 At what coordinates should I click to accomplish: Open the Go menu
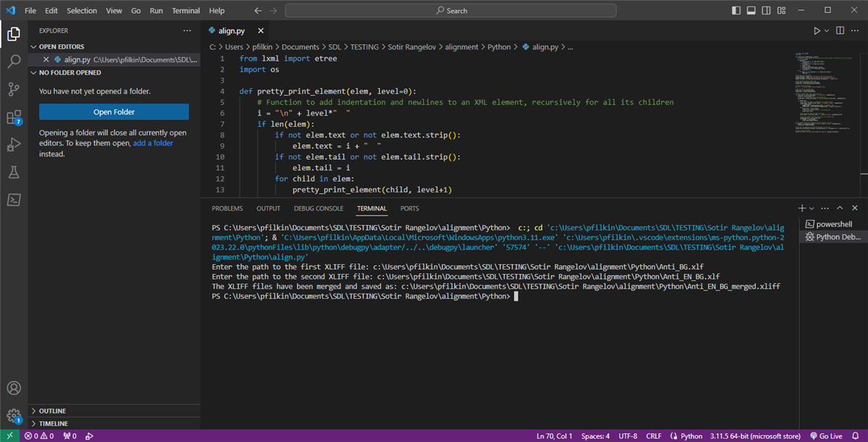click(x=137, y=11)
